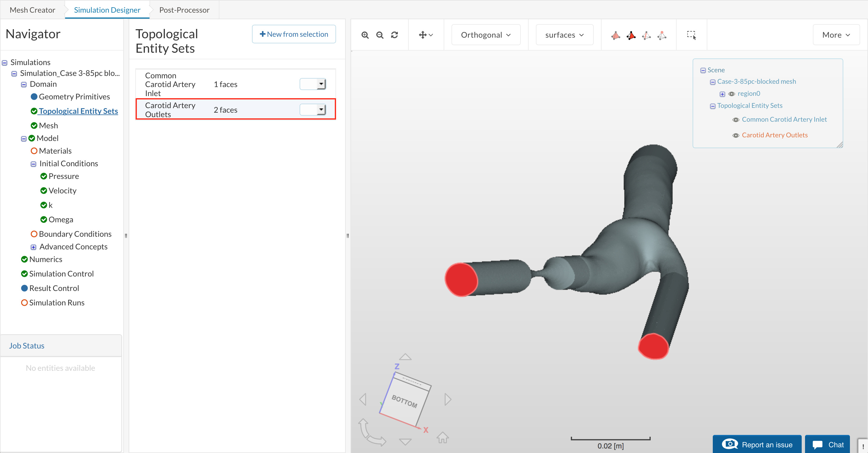
Task: Select the wireframe render mode icon
Action: pos(646,35)
